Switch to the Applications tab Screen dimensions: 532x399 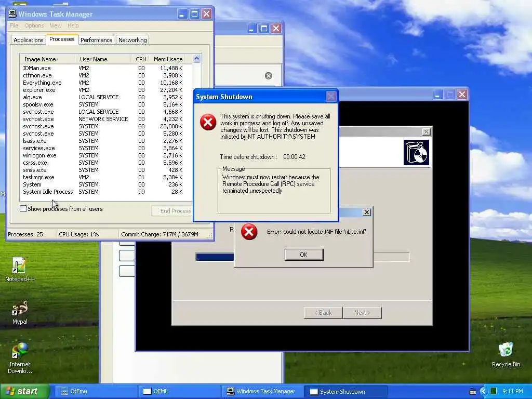[29, 40]
